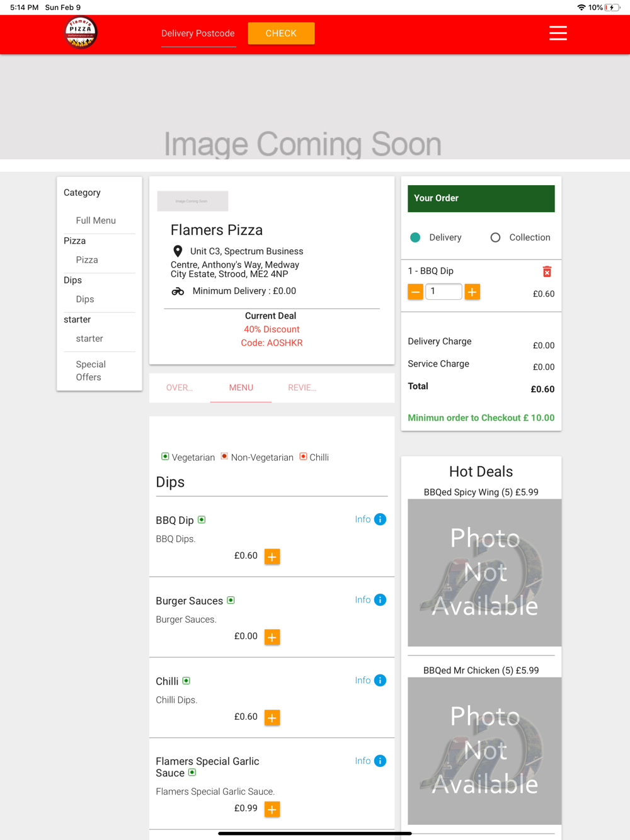Tap the 5:14 PM clock in status bar
The image size is (630, 840).
tap(24, 8)
